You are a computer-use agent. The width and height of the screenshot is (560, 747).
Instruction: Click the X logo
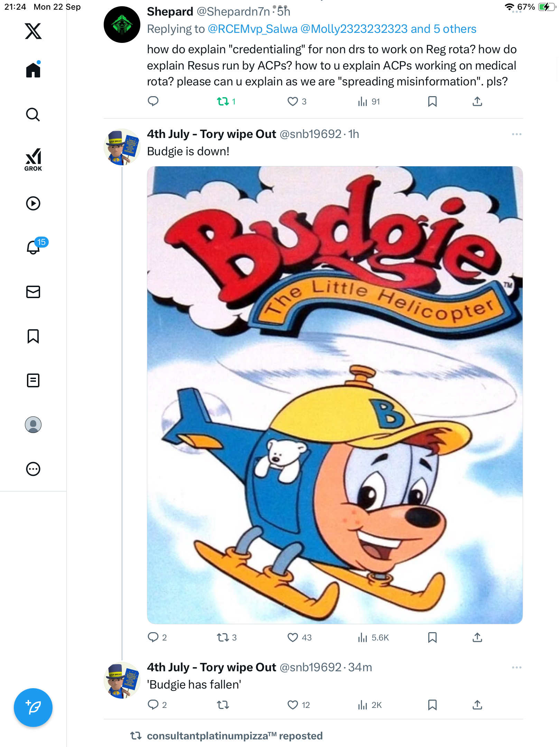pyautogui.click(x=33, y=31)
